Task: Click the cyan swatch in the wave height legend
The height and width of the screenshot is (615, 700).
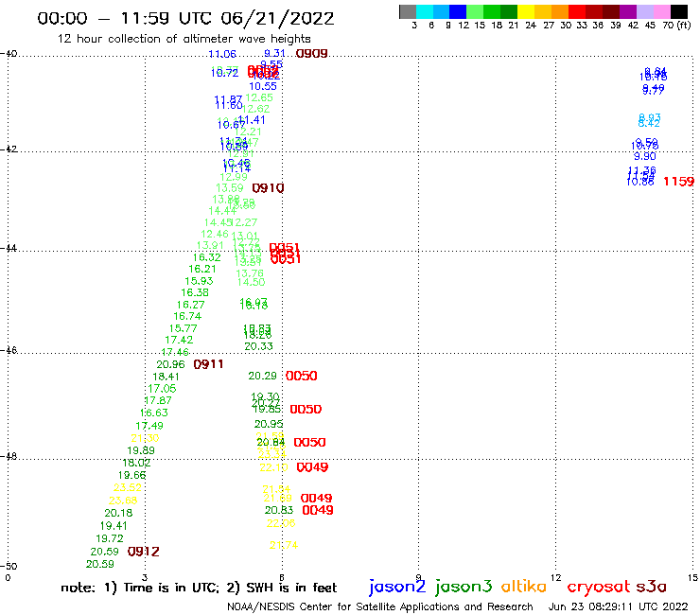Action: (425, 11)
